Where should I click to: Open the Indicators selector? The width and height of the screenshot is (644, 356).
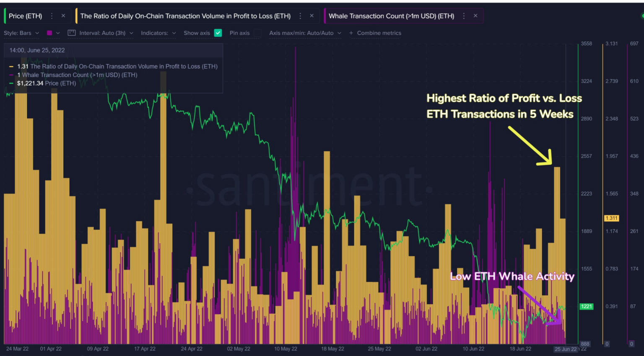(158, 33)
